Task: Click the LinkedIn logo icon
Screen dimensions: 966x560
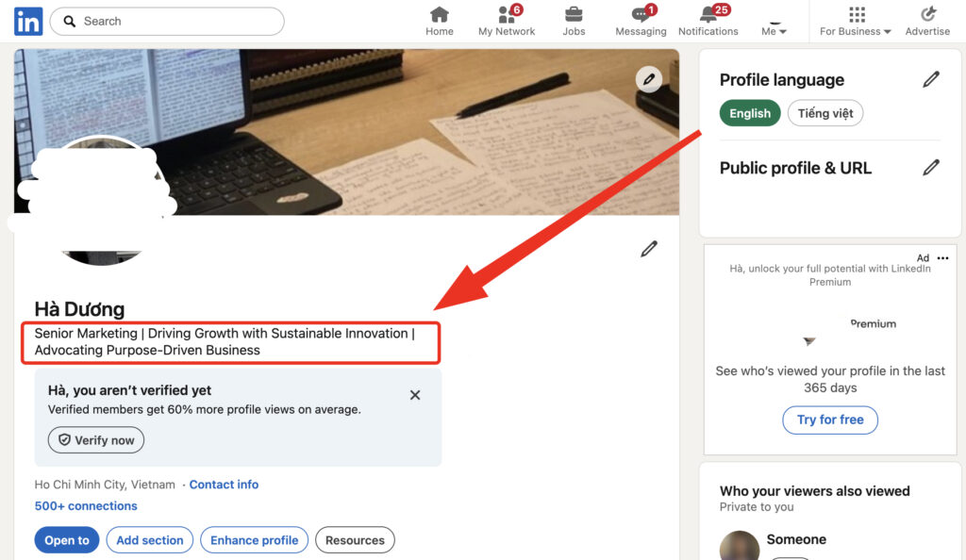Action: [x=28, y=21]
